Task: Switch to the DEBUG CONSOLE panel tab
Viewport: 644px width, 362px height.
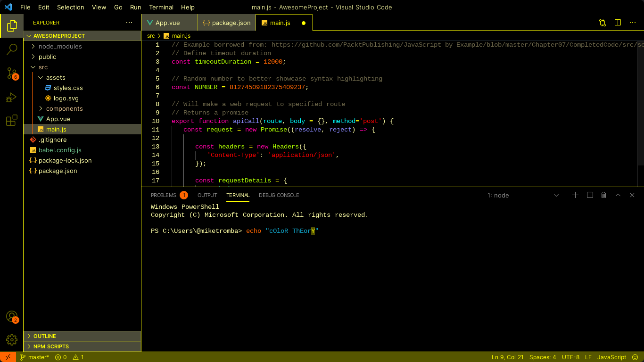Action: [x=279, y=195]
